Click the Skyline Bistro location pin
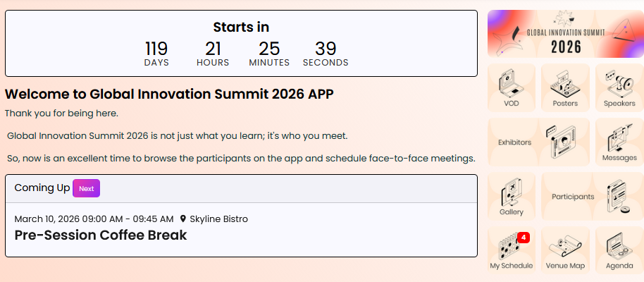 (x=183, y=219)
